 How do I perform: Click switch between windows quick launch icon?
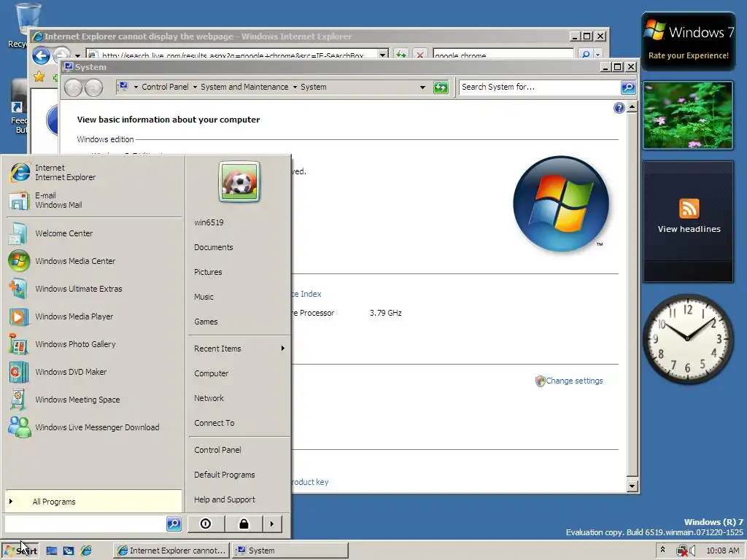(69, 551)
